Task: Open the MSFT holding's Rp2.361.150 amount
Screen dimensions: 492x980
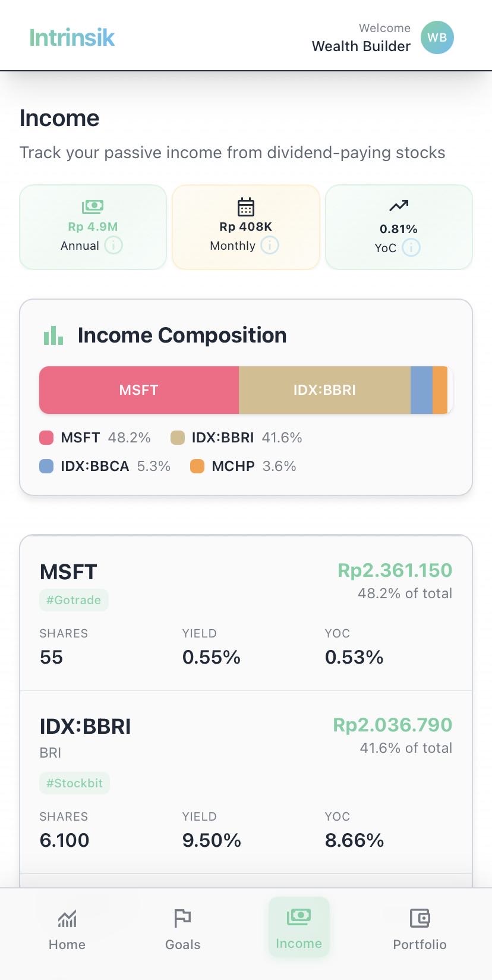Action: pyautogui.click(x=395, y=570)
